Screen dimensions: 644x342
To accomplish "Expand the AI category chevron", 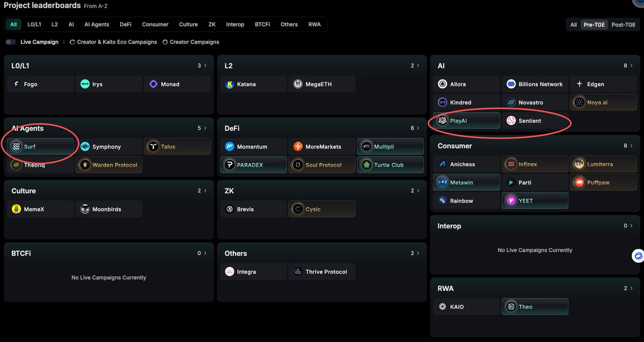I will coord(633,66).
